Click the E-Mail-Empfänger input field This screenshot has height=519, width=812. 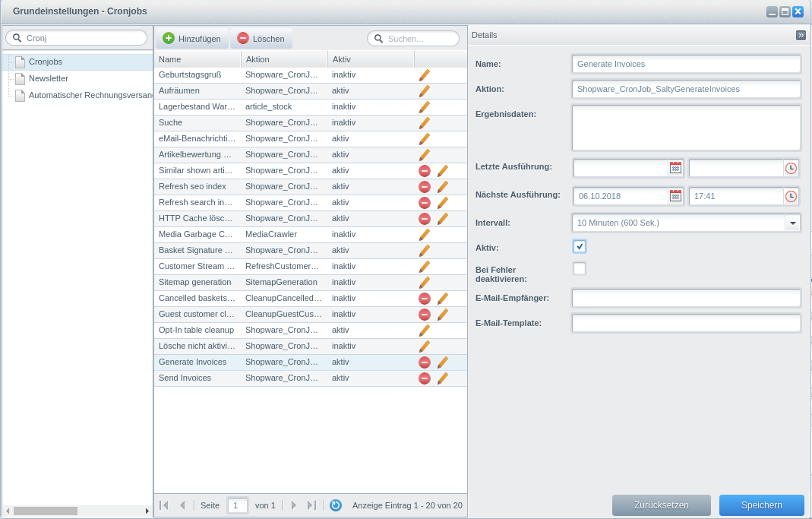686,298
